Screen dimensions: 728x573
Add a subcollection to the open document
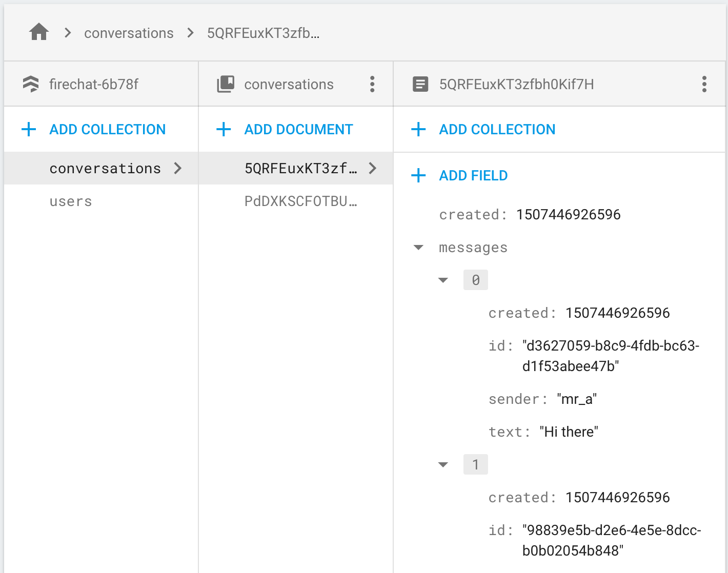[497, 129]
